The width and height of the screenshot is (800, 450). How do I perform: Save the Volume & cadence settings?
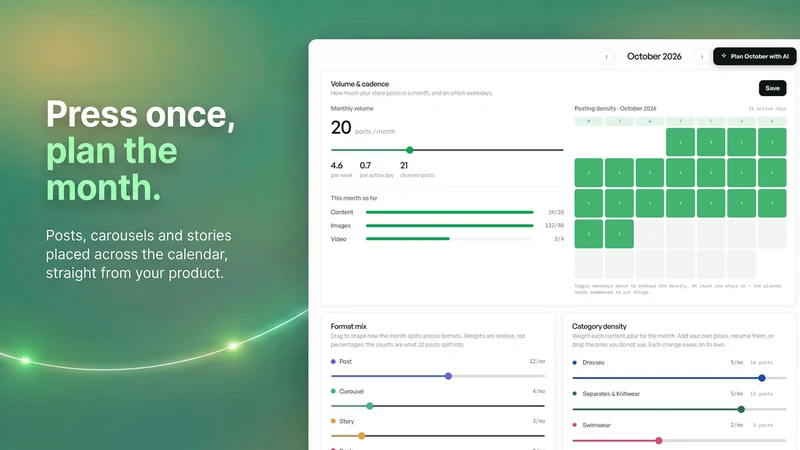(x=772, y=88)
